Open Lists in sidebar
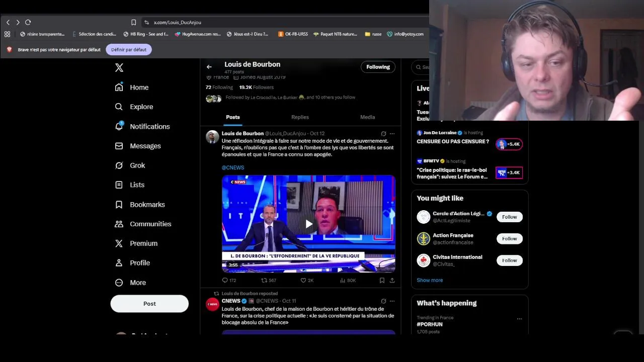This screenshot has width=644, height=362. (129, 185)
